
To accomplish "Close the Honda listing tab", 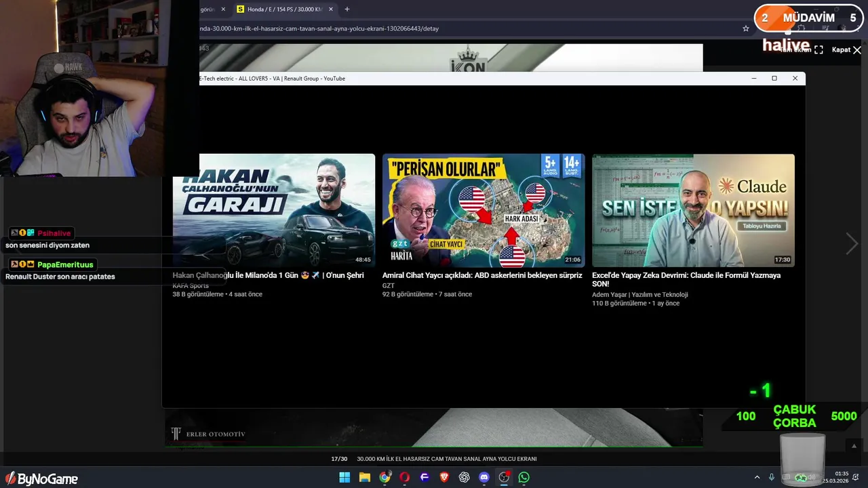I will [331, 9].
